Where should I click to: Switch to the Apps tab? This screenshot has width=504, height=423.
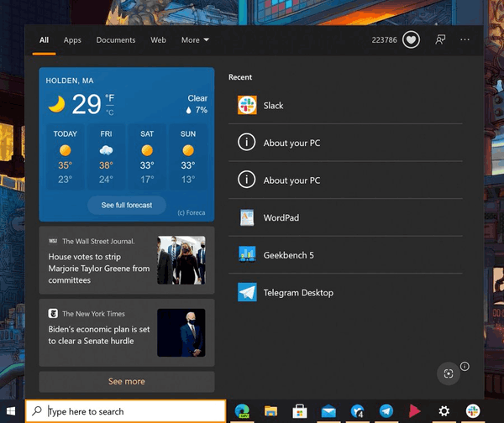72,40
